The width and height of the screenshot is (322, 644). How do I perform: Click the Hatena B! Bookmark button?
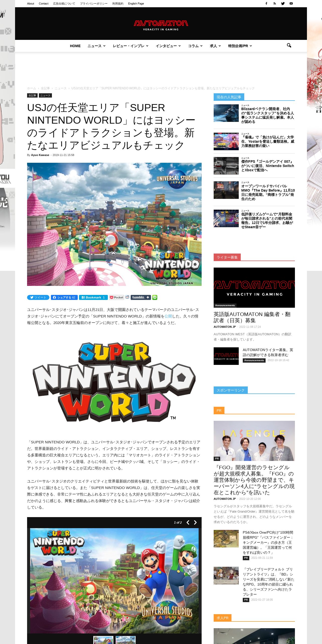coord(94,297)
